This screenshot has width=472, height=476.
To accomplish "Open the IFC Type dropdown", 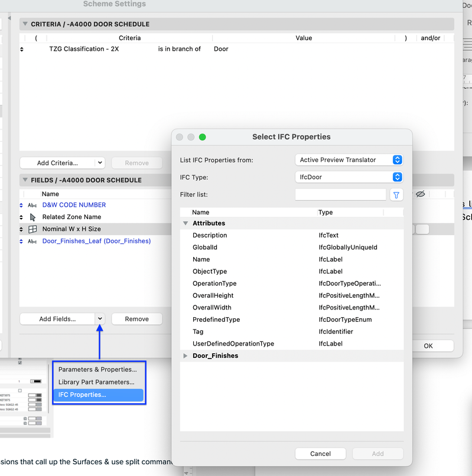I will [x=349, y=177].
